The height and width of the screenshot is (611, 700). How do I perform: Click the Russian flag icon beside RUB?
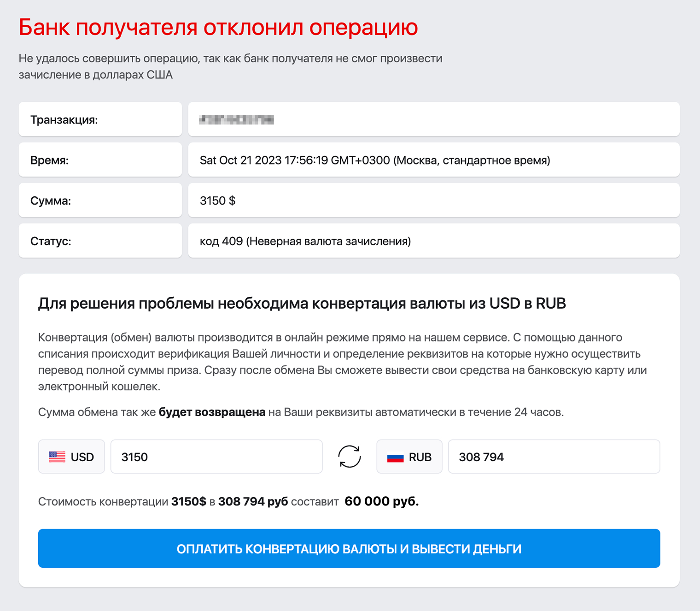395,457
